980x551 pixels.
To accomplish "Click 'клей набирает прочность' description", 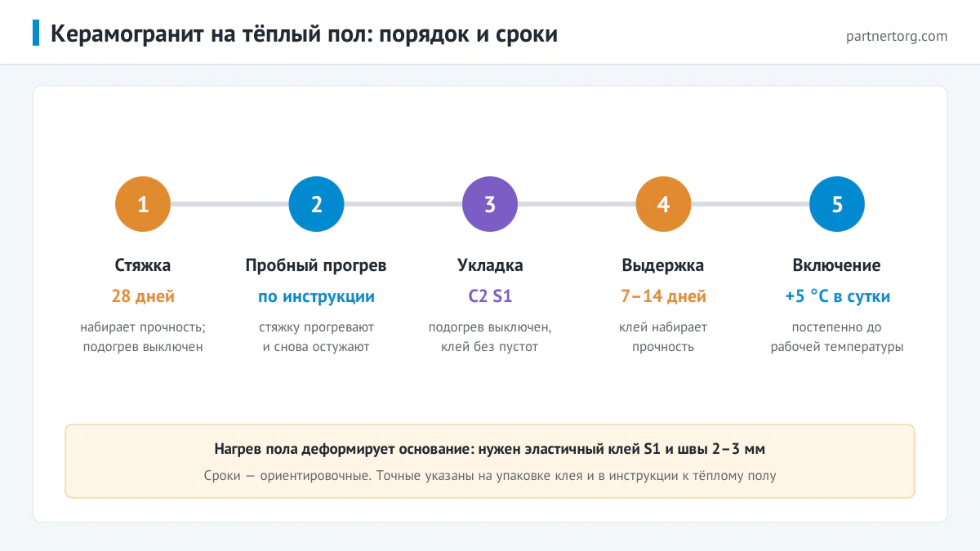I will pos(663,337).
